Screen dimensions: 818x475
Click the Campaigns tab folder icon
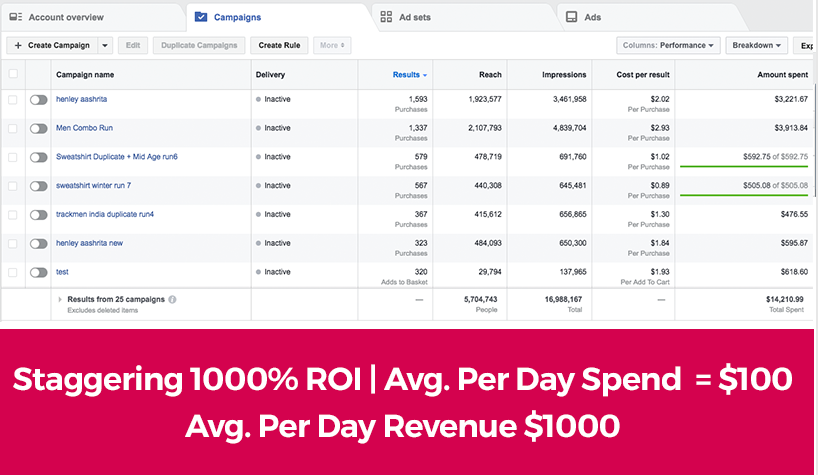point(201,17)
